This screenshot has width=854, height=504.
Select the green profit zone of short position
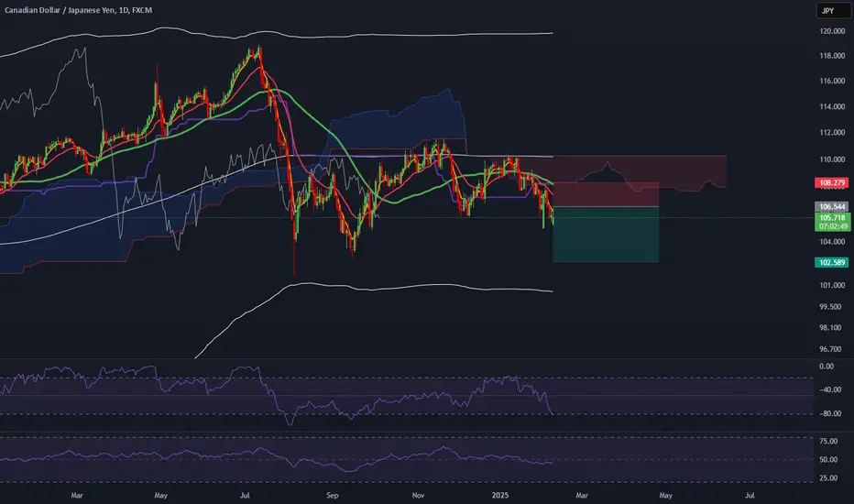click(x=606, y=235)
